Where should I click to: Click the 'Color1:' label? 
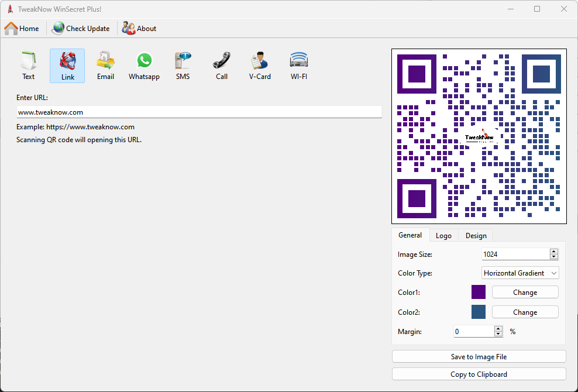coord(409,293)
